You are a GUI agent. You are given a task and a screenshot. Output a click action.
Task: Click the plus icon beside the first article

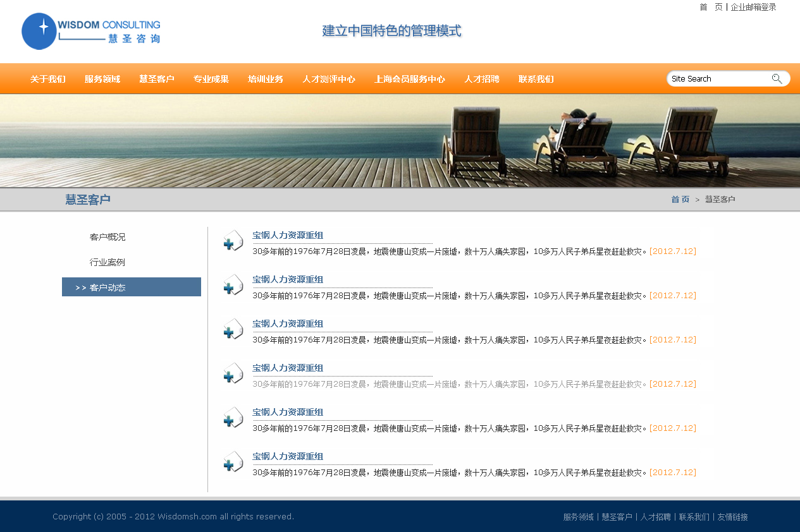(x=233, y=241)
